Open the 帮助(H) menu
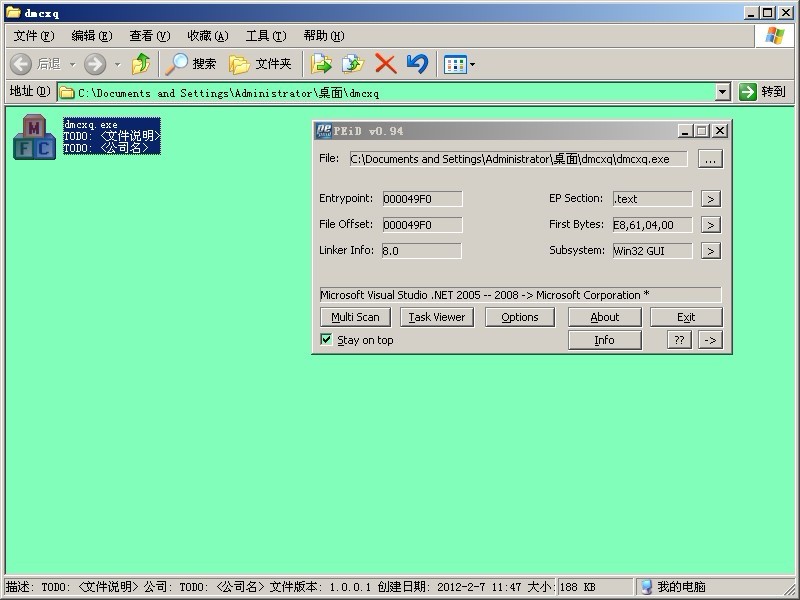Image resolution: width=800 pixels, height=600 pixels. pyautogui.click(x=324, y=36)
